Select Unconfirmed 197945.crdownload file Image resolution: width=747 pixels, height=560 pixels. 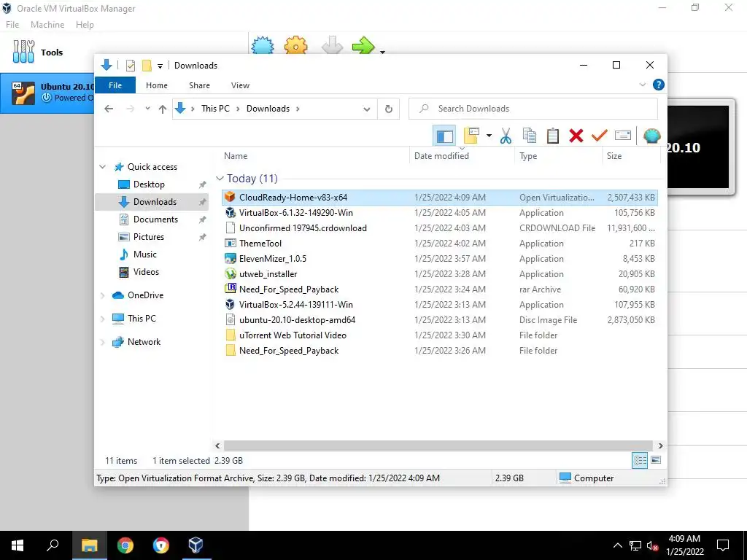[x=439, y=227]
